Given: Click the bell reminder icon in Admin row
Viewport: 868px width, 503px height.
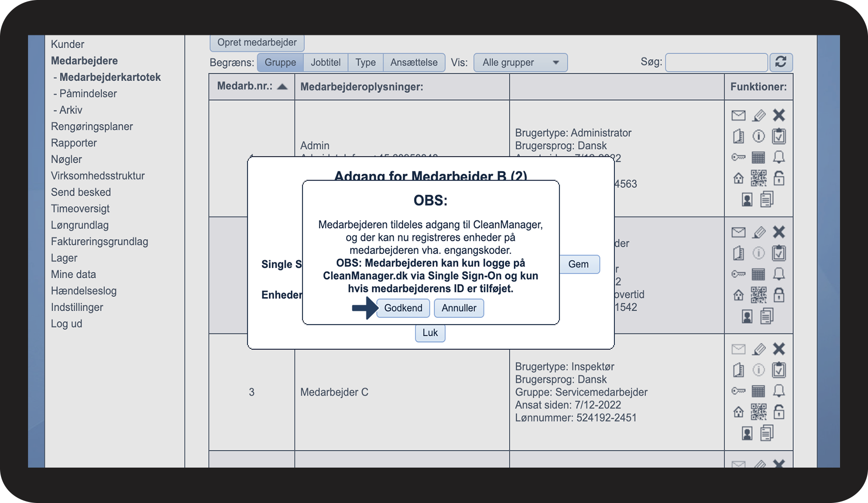Looking at the screenshot, I should [x=779, y=157].
